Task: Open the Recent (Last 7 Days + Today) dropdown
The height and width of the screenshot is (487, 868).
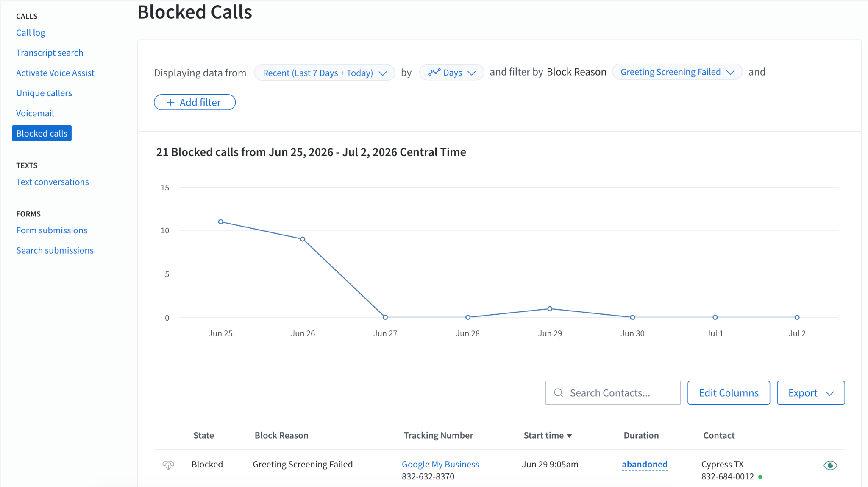Action: [325, 73]
